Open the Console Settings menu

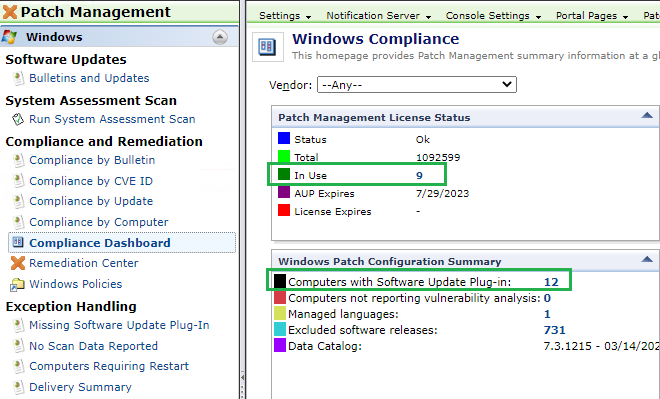493,16
